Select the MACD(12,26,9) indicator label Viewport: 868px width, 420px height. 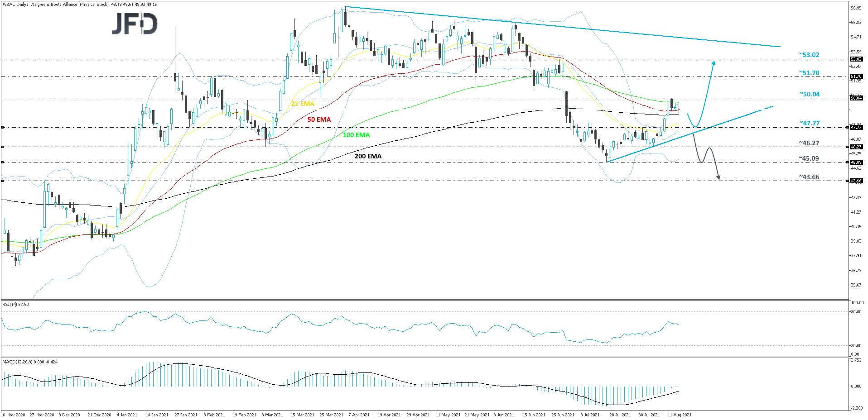tap(30, 362)
